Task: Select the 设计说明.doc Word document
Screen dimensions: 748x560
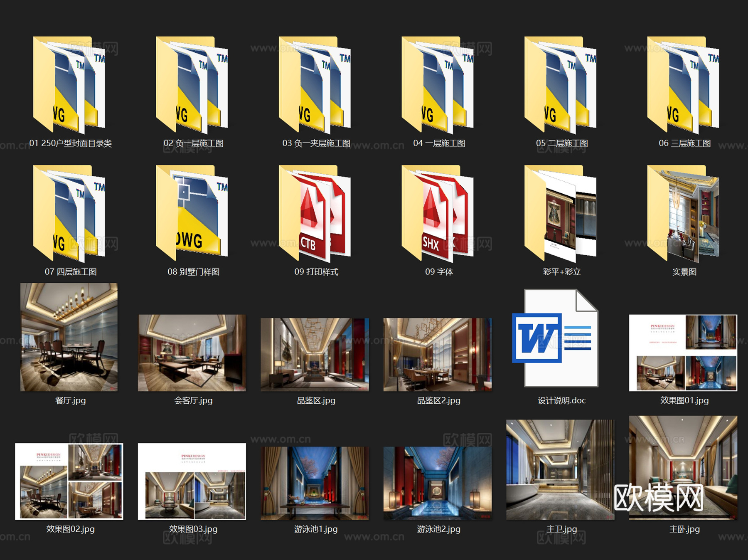Action: 556,338
